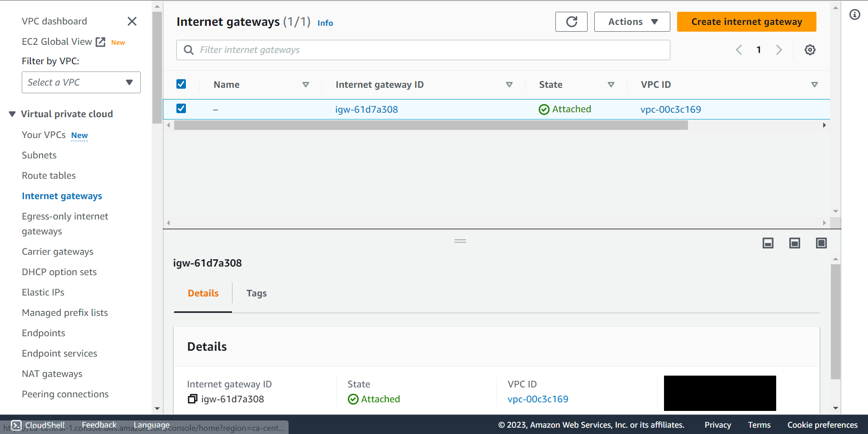
Task: Click the Attached state in table row
Action: pyautogui.click(x=565, y=109)
